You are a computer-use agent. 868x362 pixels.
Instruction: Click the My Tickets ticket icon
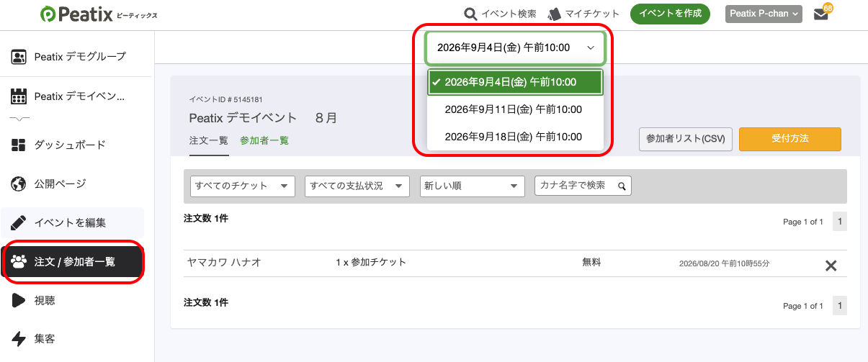point(554,14)
